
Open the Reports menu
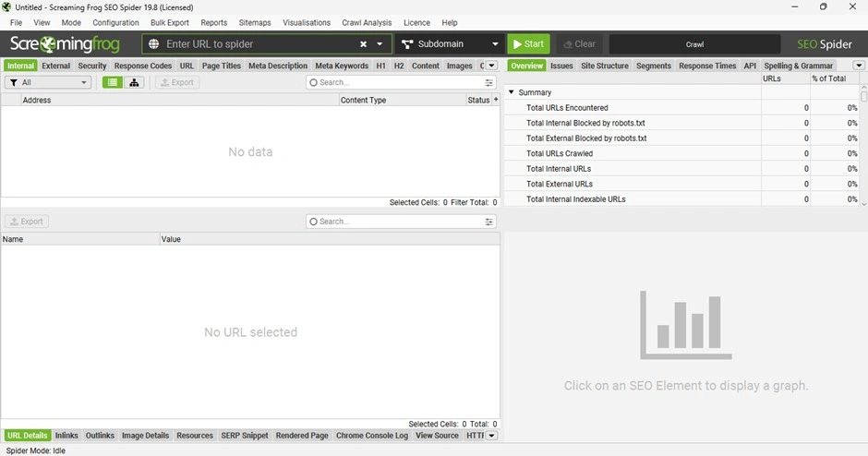pyautogui.click(x=213, y=23)
